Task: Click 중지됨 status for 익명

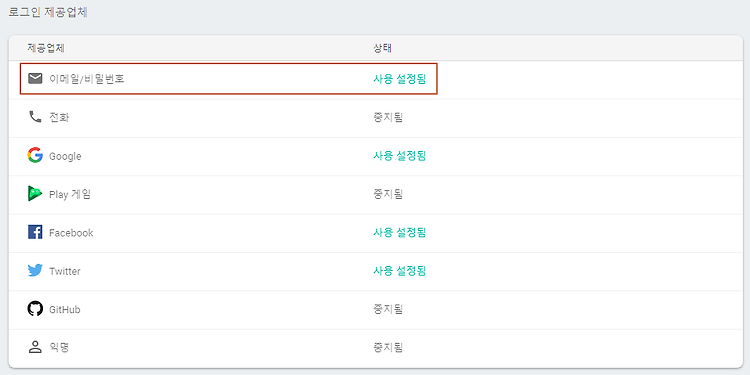Action: click(388, 348)
